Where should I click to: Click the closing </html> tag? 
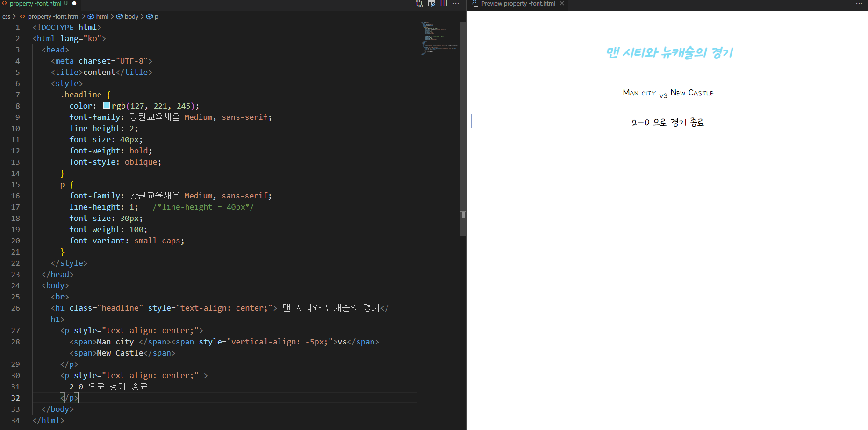click(x=48, y=420)
